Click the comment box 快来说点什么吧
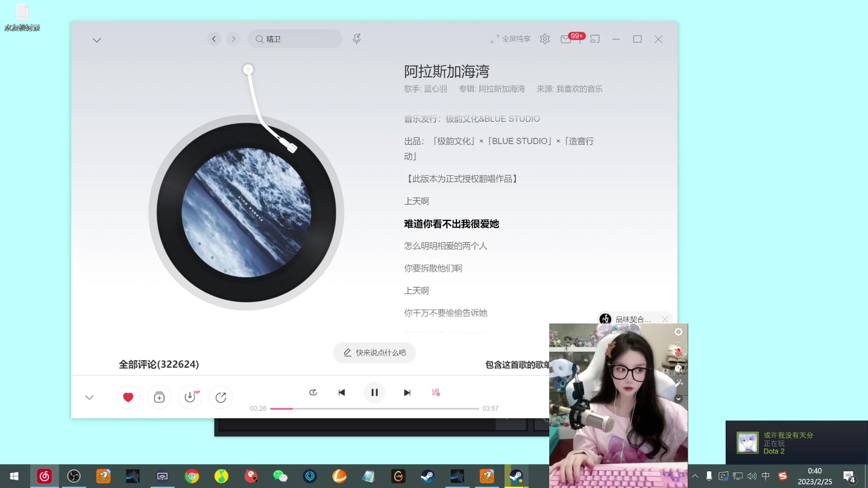Image resolution: width=868 pixels, height=488 pixels. (374, 352)
